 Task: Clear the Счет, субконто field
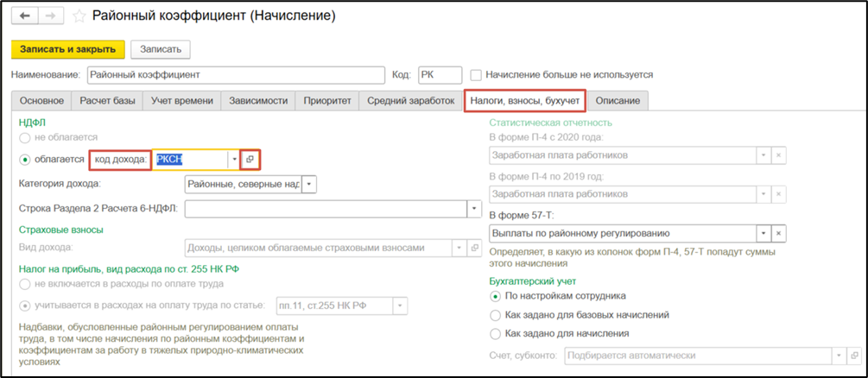854,355
